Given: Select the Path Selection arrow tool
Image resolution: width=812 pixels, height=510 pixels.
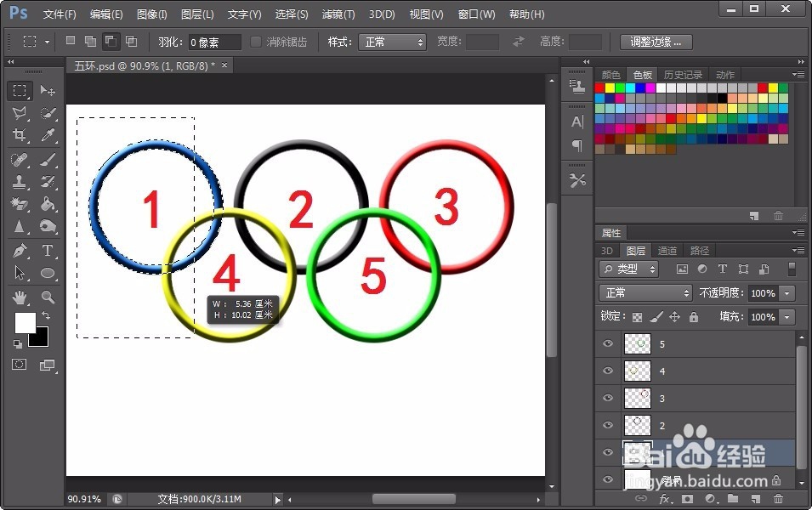Looking at the screenshot, I should pyautogui.click(x=20, y=273).
